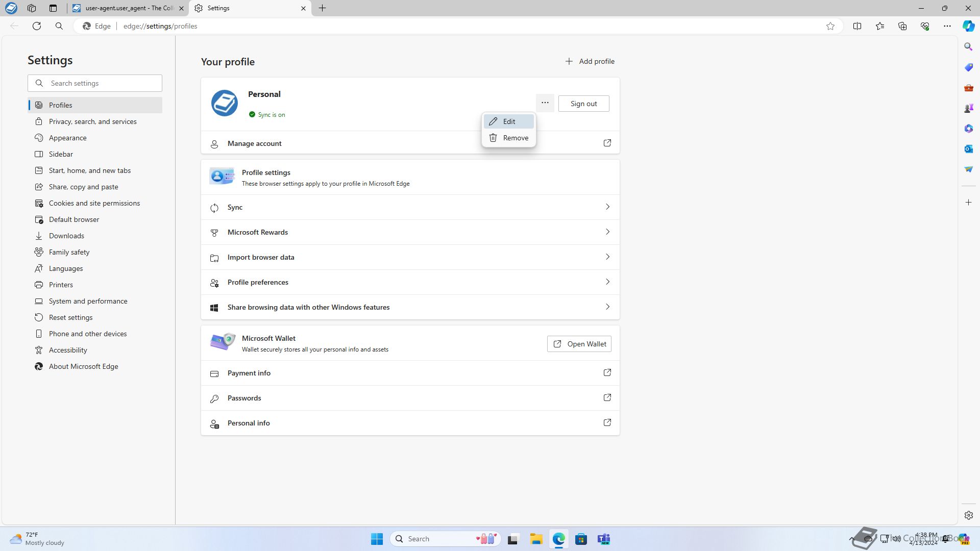Open Tab actions menu icon
Viewport: 980px width, 551px height.
[x=53, y=8]
